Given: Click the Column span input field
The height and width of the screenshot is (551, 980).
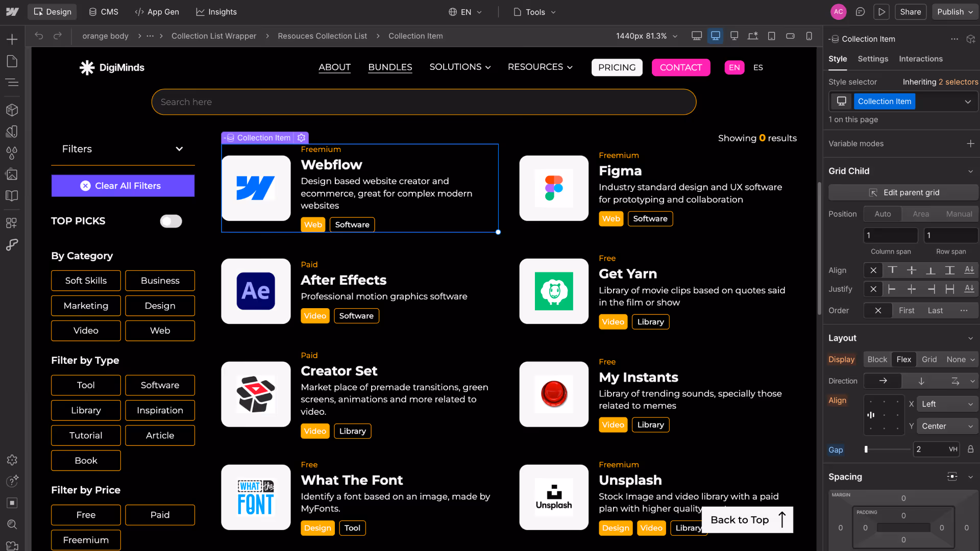Looking at the screenshot, I should pos(891,235).
